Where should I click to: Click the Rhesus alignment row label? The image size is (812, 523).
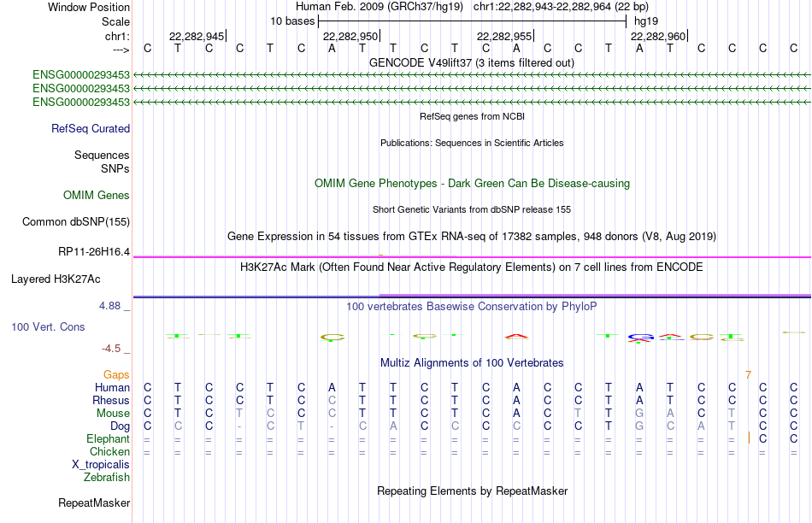[x=111, y=400]
